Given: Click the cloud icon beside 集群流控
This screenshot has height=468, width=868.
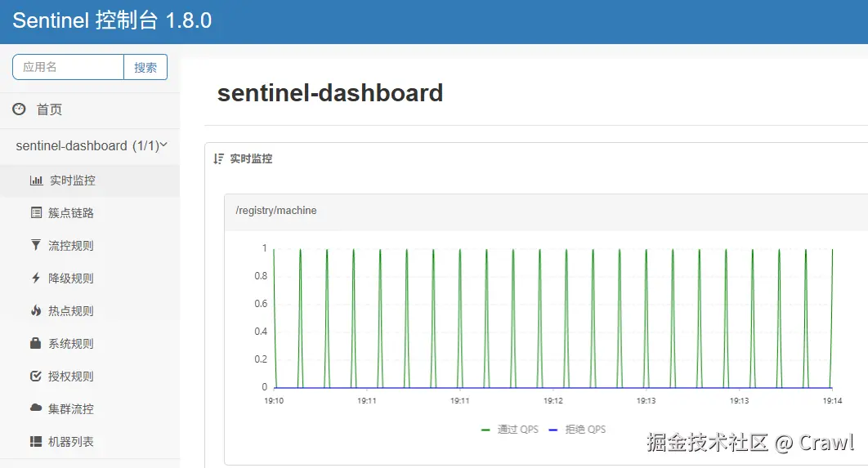Looking at the screenshot, I should pos(36,408).
